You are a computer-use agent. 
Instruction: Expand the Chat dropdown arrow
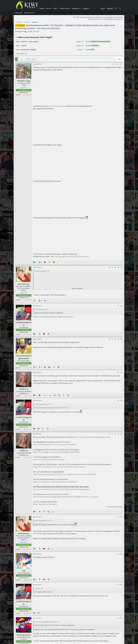pyautogui.click(x=58, y=8)
